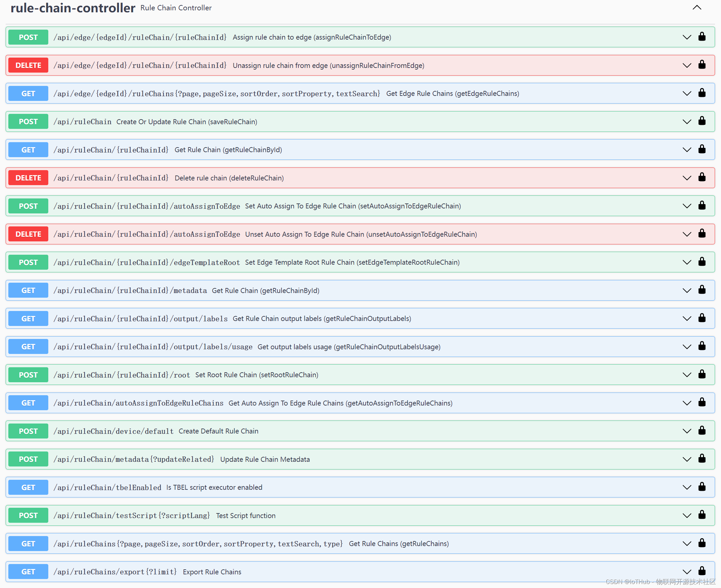Click lock icon on tbelEnabled row

point(702,487)
